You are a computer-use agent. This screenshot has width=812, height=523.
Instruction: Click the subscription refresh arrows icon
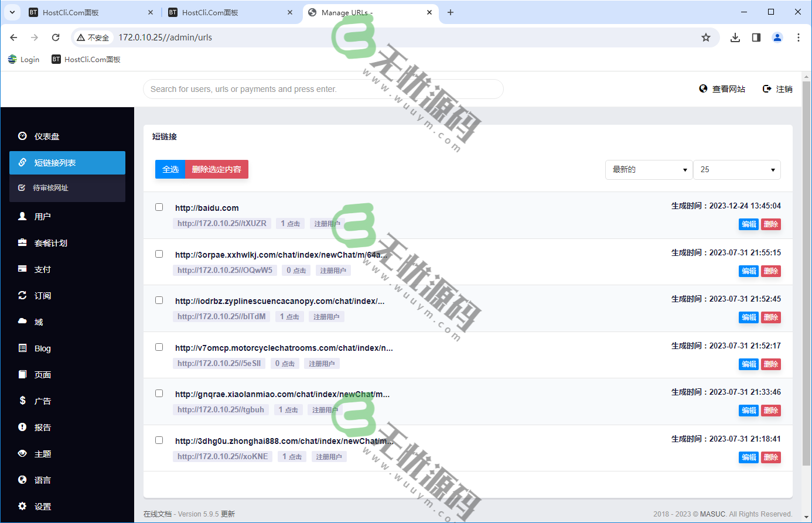click(22, 295)
